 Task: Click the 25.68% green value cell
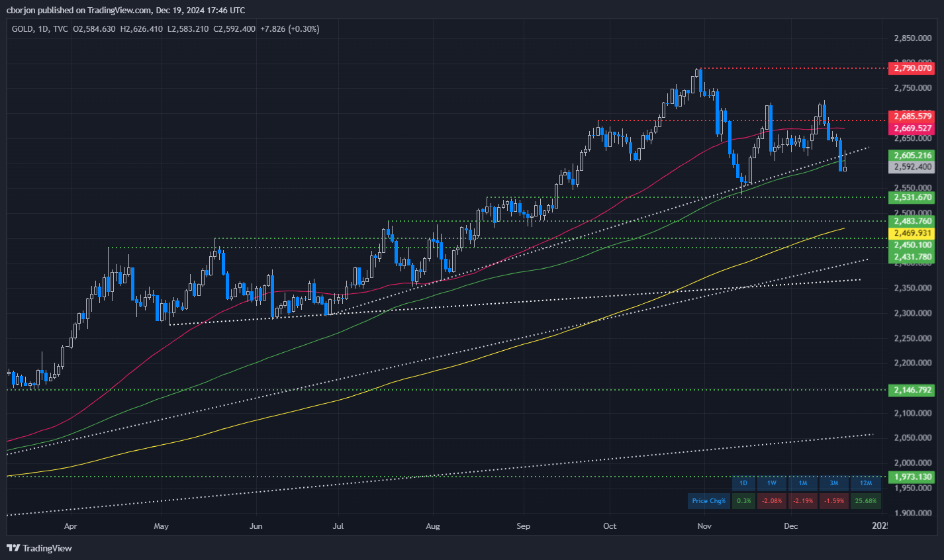[x=866, y=500]
